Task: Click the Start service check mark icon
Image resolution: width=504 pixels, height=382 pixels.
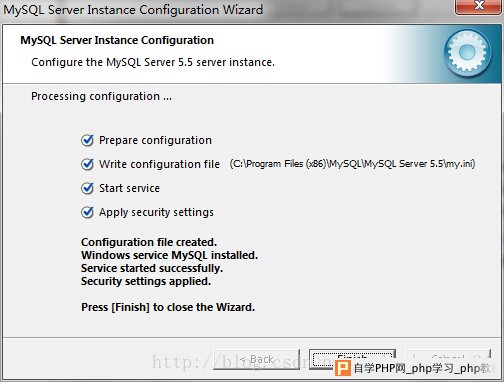Action: coord(87,188)
